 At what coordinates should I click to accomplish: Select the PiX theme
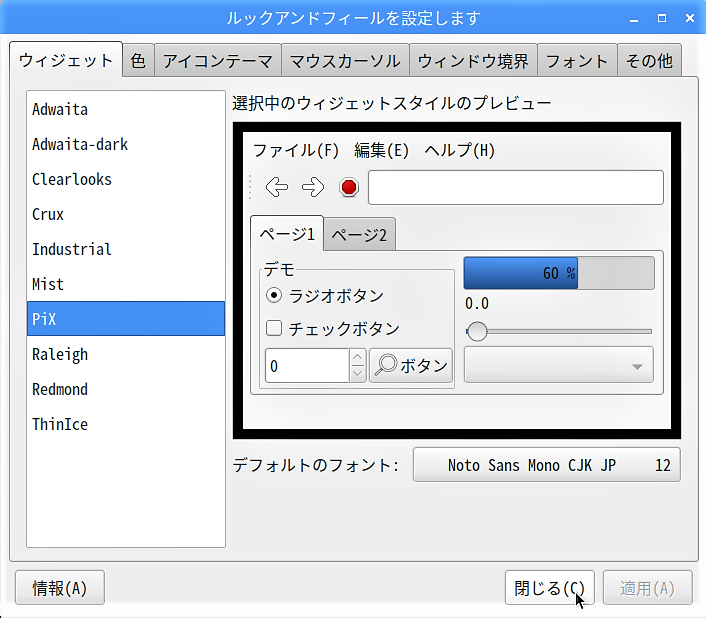click(126, 319)
